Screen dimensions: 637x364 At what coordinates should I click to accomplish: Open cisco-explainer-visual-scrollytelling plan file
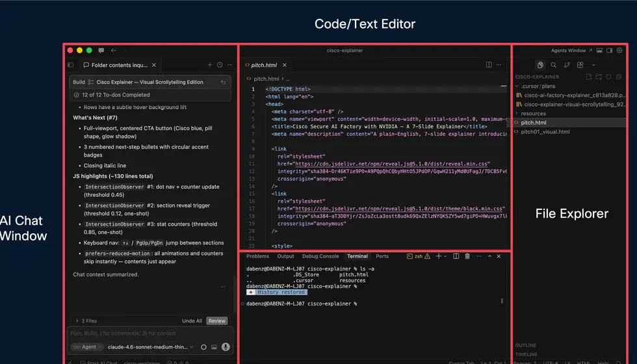click(569, 105)
